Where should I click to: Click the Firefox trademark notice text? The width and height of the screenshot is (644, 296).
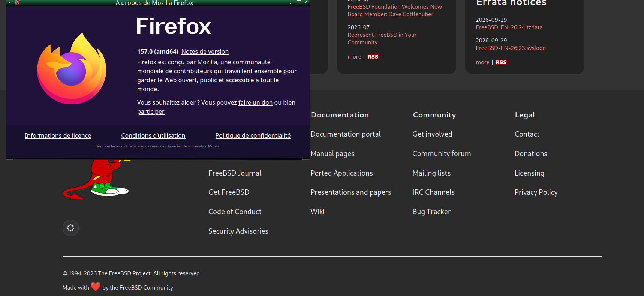(x=158, y=146)
